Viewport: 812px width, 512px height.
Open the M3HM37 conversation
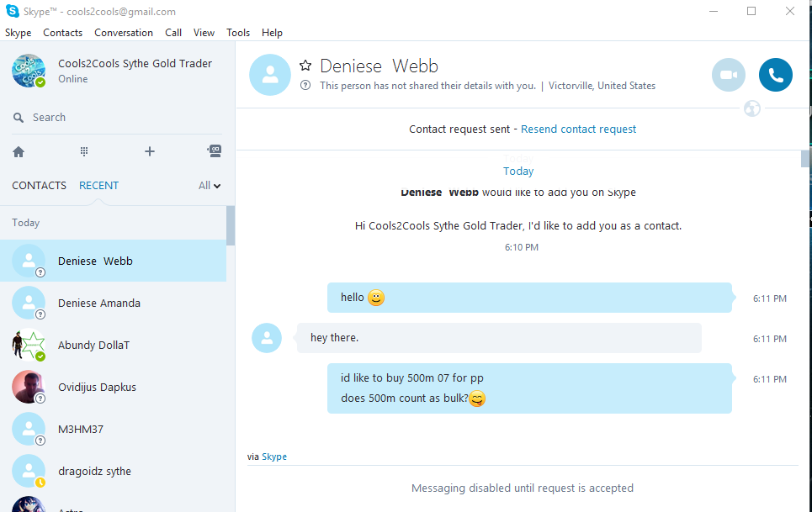pyautogui.click(x=113, y=430)
